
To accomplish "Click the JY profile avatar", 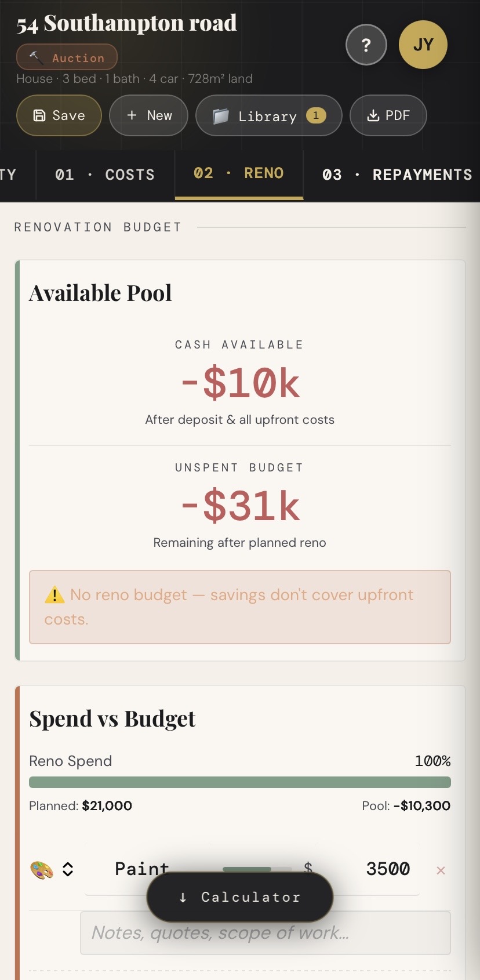I will 423,45.
